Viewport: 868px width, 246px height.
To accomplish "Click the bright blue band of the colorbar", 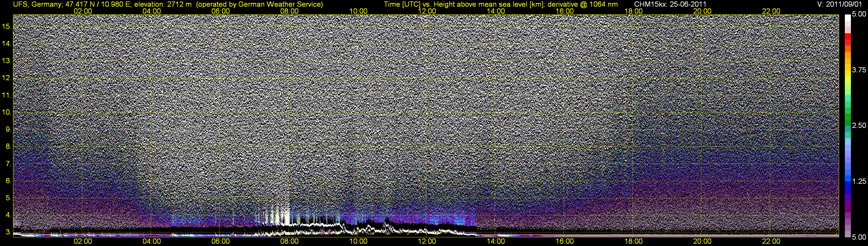I will pyautogui.click(x=847, y=179).
